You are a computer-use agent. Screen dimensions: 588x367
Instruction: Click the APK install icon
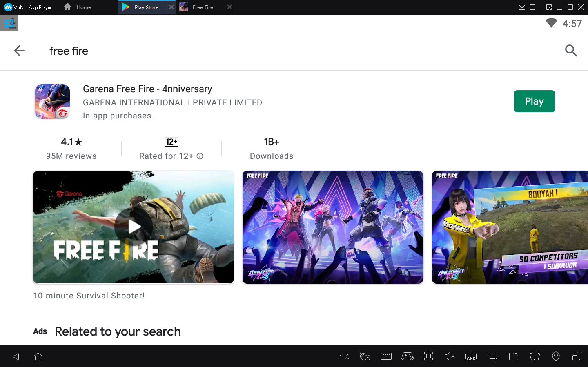coord(471,356)
